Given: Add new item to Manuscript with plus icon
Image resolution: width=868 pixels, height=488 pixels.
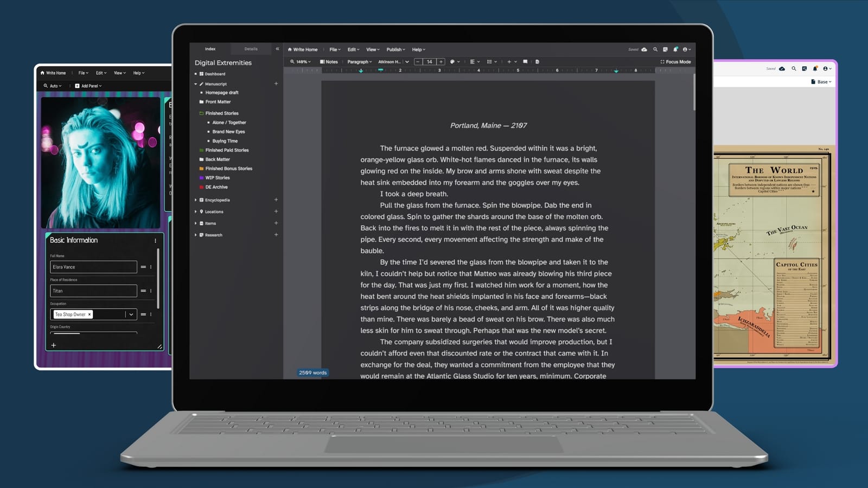Looking at the screenshot, I should pos(276,84).
